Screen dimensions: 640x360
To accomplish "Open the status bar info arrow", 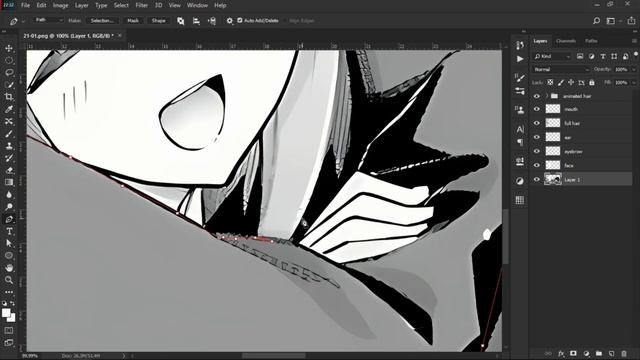I will pyautogui.click(x=124, y=356).
